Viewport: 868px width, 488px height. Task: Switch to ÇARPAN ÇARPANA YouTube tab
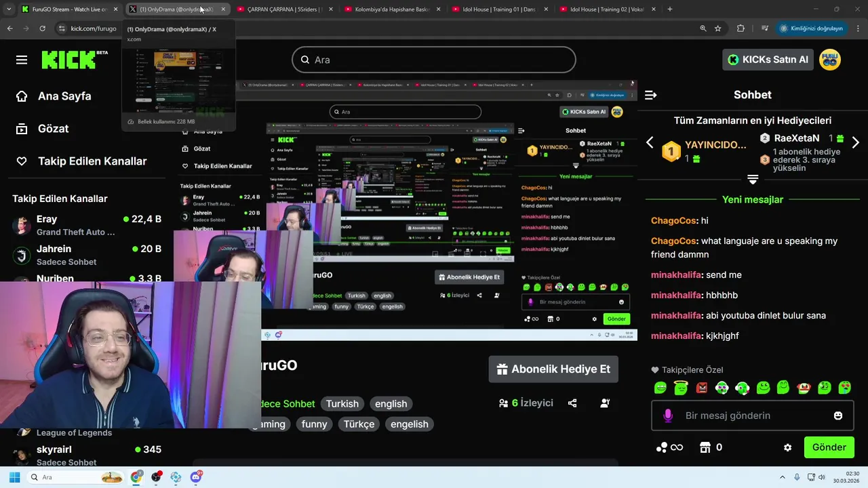285,9
